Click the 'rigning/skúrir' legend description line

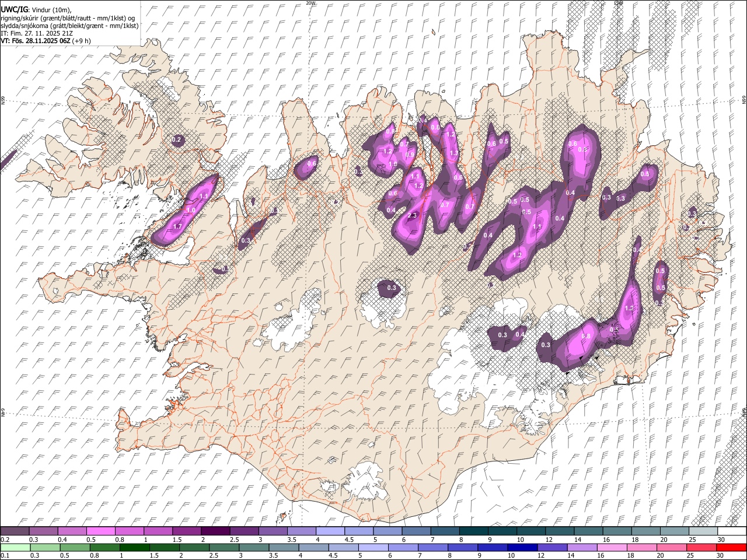point(68,18)
